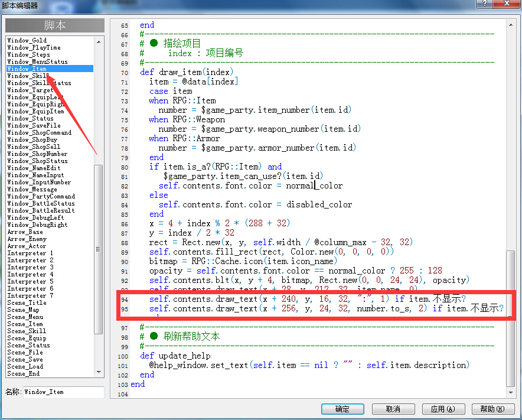Select the Scene_Map script
The height and width of the screenshot is (420, 522).
pos(23,310)
